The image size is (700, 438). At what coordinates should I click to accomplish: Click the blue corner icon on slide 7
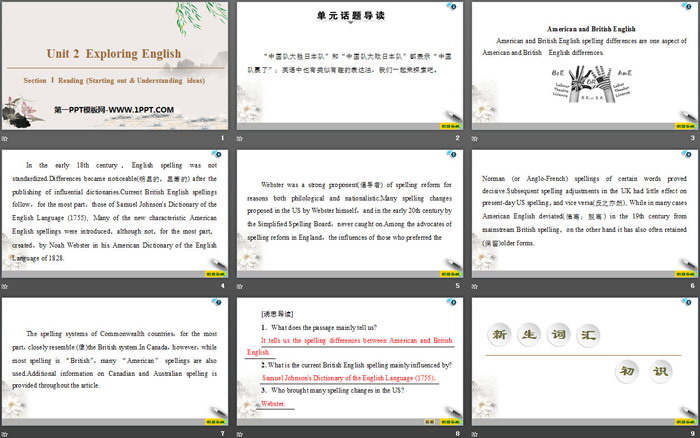pos(217,302)
